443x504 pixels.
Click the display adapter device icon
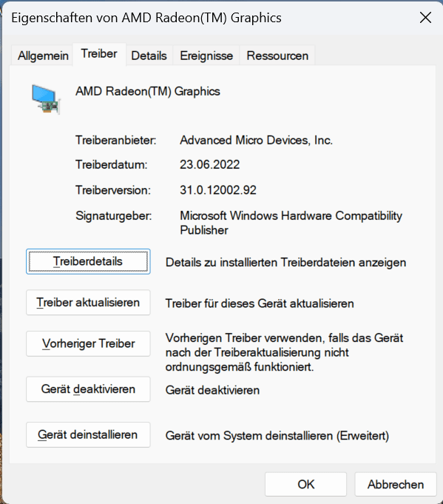pos(47,99)
